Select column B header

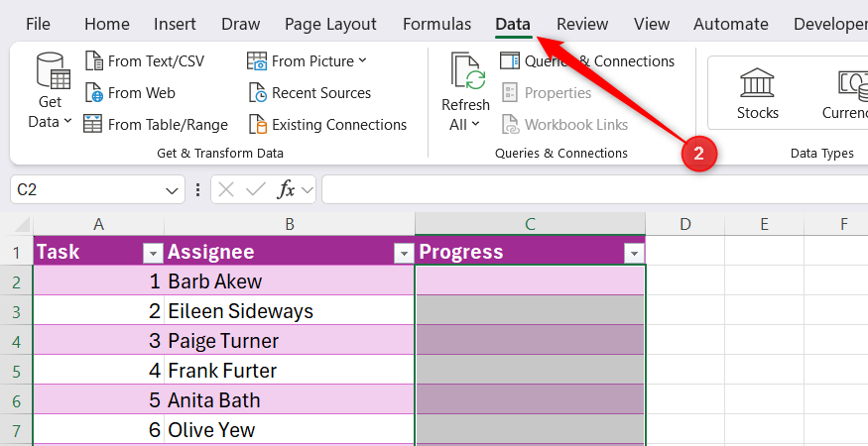pyautogui.click(x=290, y=224)
